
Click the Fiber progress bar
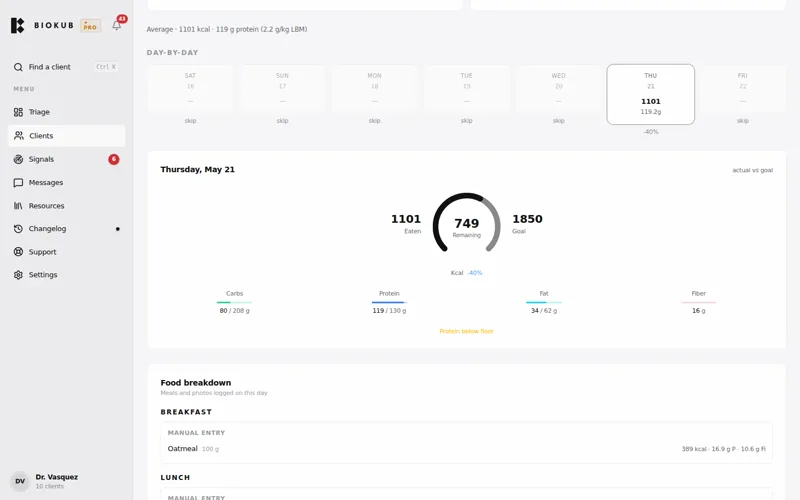pos(698,303)
